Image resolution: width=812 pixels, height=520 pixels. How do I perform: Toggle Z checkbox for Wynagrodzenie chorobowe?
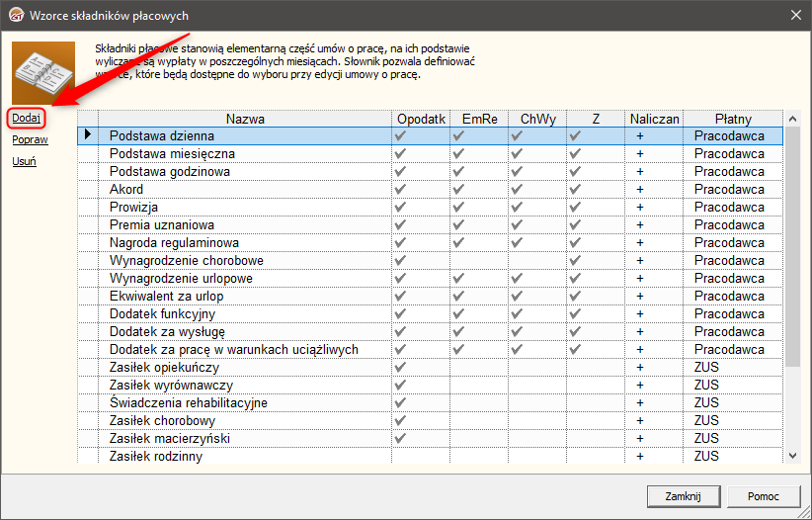[575, 261]
